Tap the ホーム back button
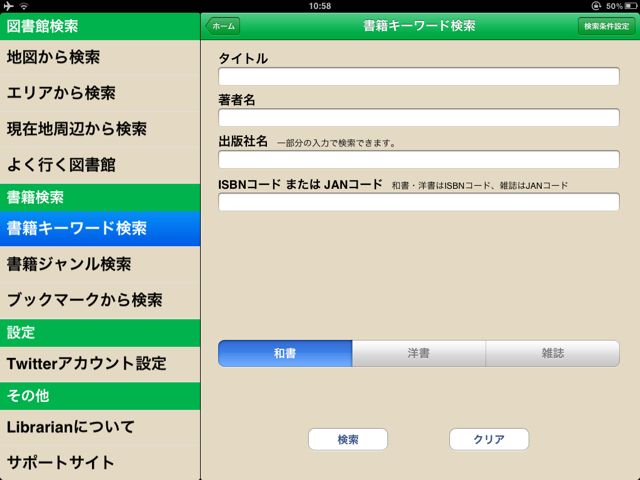Screen dimensions: 640x480 pyautogui.click(x=222, y=26)
